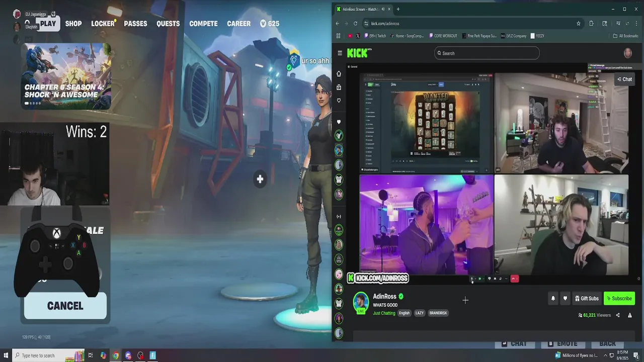This screenshot has height=362, width=644.
Task: Expand the Chat panel on Kick
Action: [x=624, y=79]
